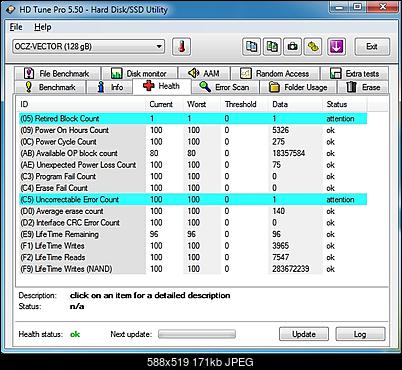Select the (05) Retired Block Count row

(193, 119)
